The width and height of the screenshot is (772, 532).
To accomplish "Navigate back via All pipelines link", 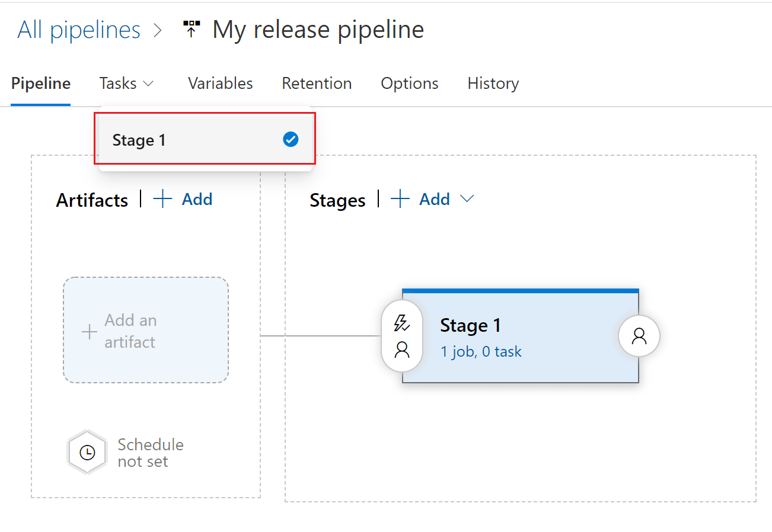I will coord(78,29).
